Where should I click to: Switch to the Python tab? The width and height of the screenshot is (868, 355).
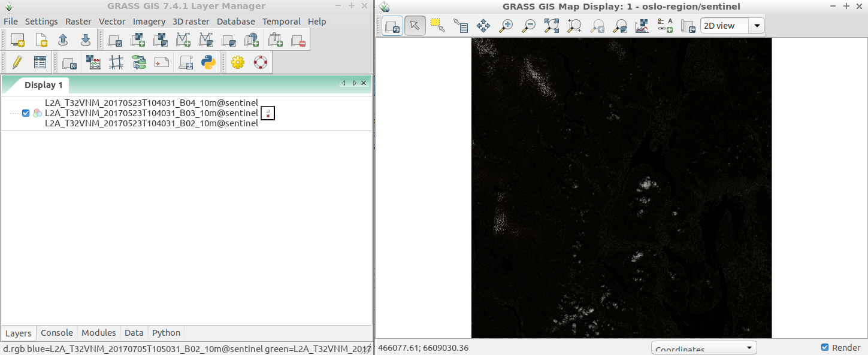tap(167, 333)
